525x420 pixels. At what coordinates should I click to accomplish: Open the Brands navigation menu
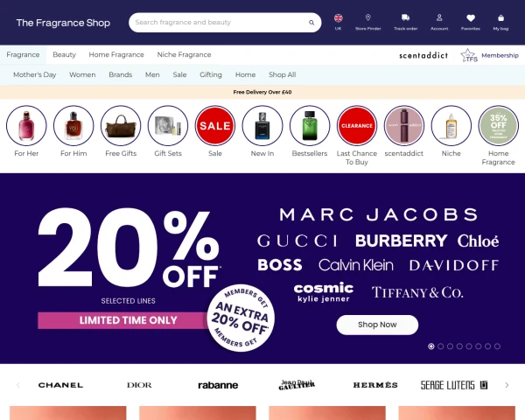coord(121,74)
